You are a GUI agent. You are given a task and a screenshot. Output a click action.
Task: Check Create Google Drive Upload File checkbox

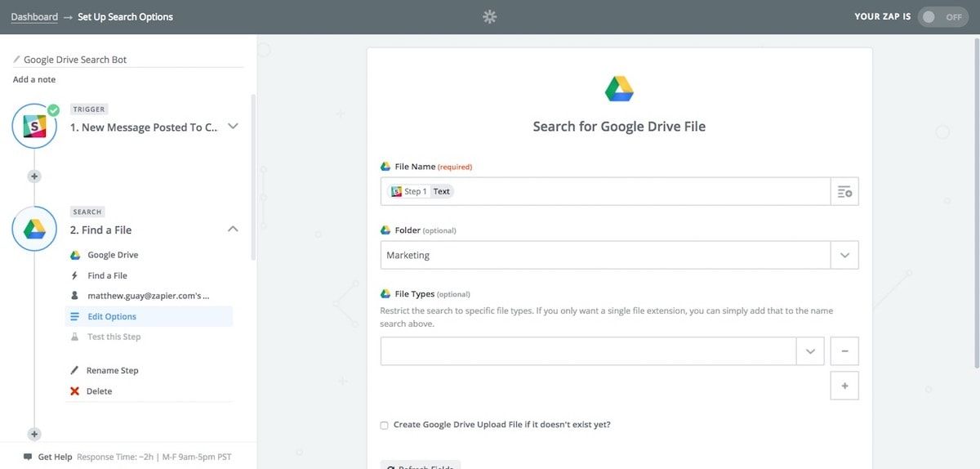pyautogui.click(x=385, y=425)
